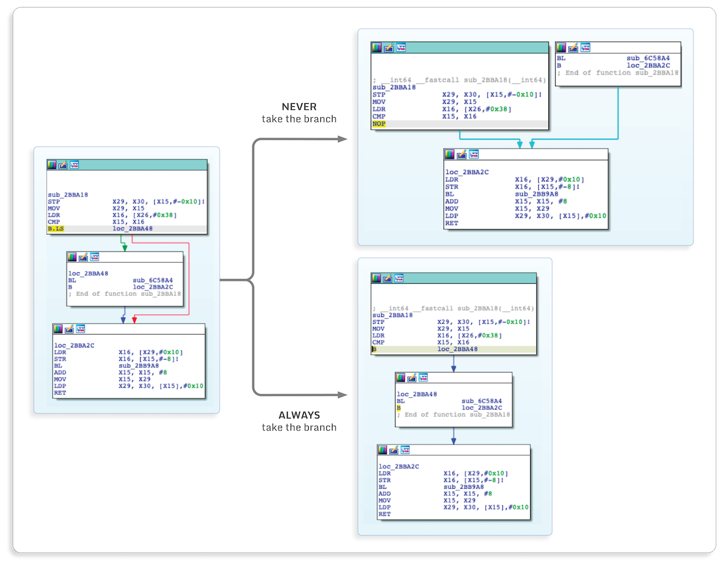Click the group-nodes icon on the lower loc_2BBA48 node
The image size is (728, 567).
click(423, 377)
